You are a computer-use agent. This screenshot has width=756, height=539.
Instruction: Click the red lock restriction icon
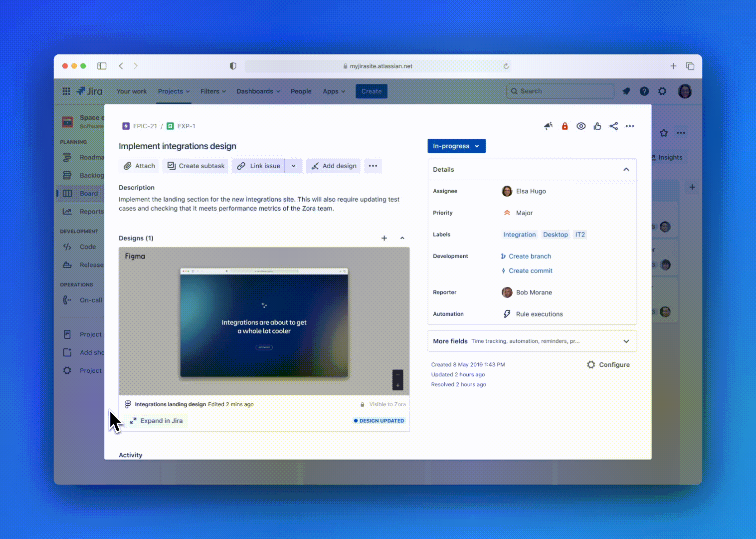(565, 126)
